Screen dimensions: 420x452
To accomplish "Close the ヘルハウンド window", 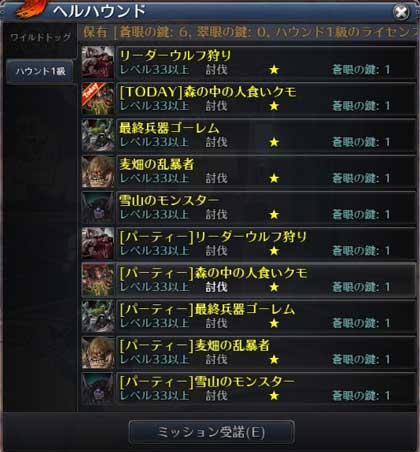I will pos(401,13).
